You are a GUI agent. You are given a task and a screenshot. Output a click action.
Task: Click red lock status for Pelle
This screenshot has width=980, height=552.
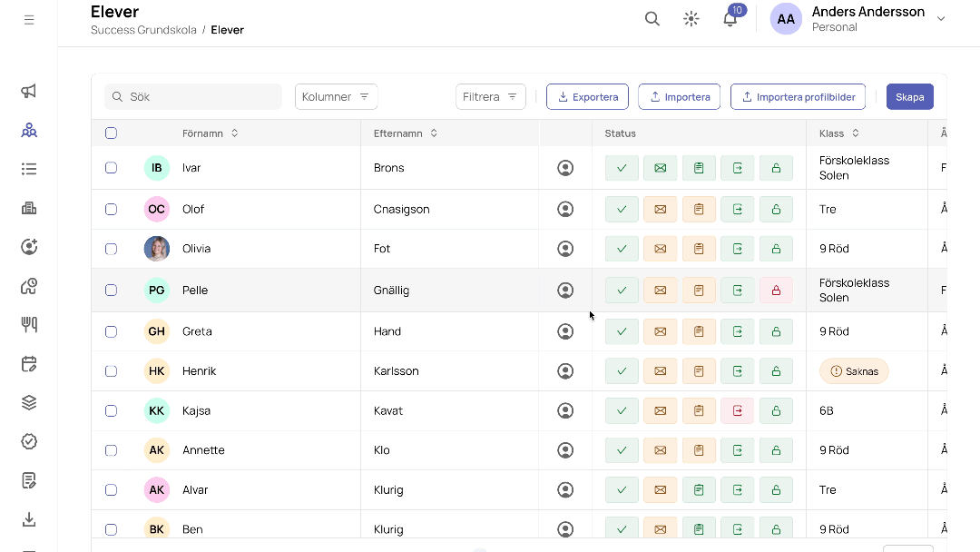(x=776, y=290)
